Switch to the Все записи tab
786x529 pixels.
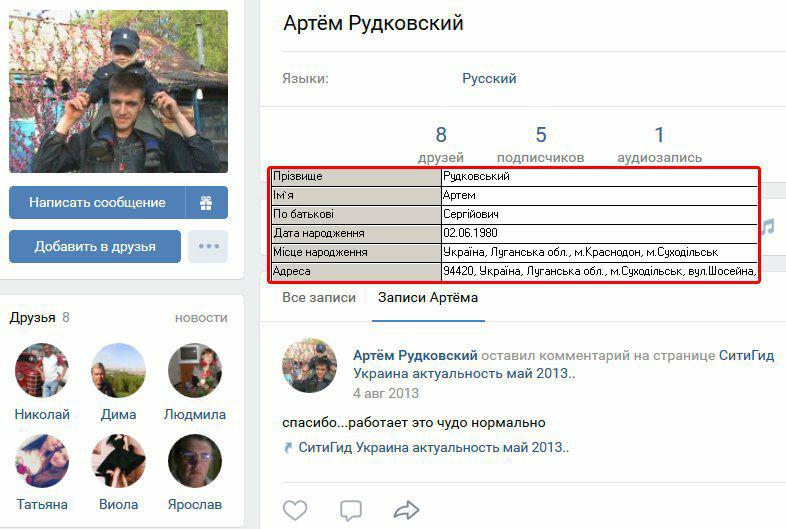click(x=319, y=297)
